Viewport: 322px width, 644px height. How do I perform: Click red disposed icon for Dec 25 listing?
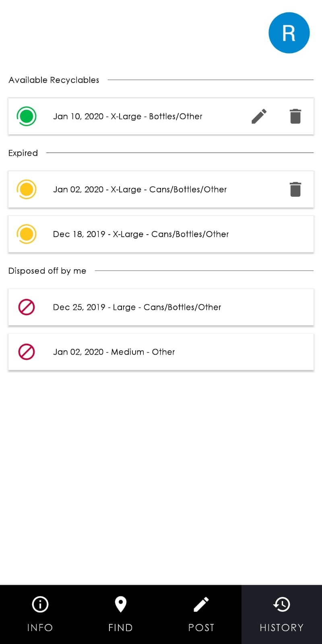[27, 307]
